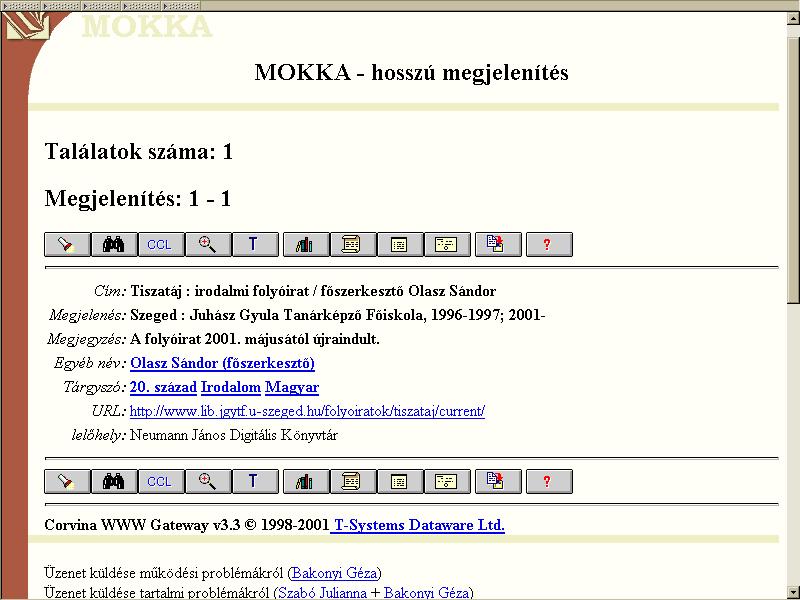Click the scroll document icon in the upper toolbar
This screenshot has width=800, height=600.
[x=353, y=244]
